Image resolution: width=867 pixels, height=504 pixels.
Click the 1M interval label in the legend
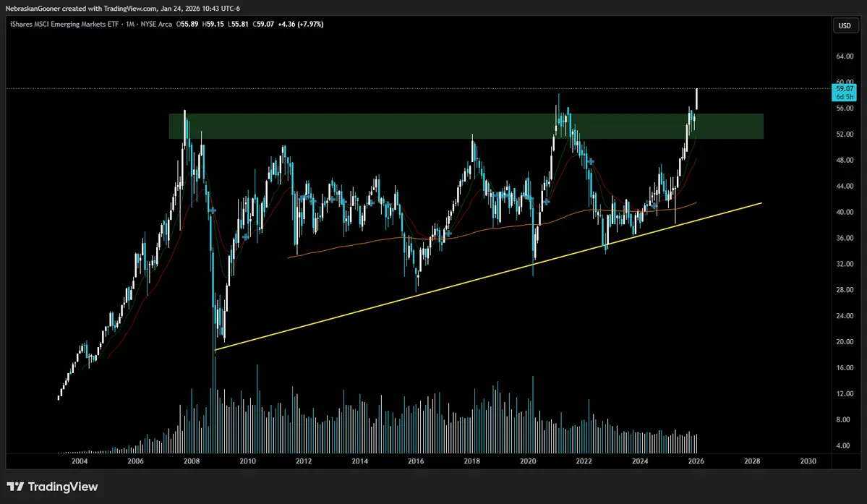130,25
